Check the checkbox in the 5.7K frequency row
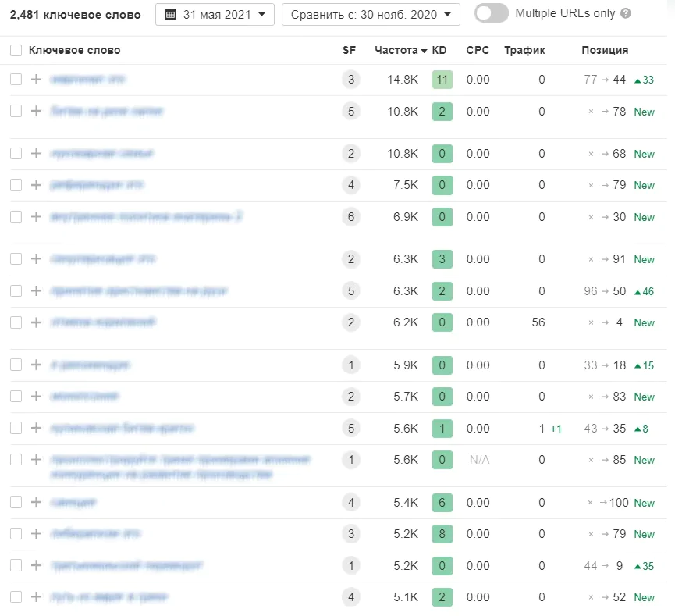The image size is (675, 616). 16,397
